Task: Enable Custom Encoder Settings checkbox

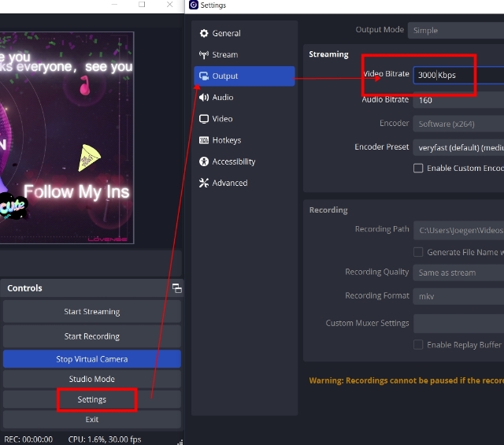Action: pyautogui.click(x=419, y=168)
